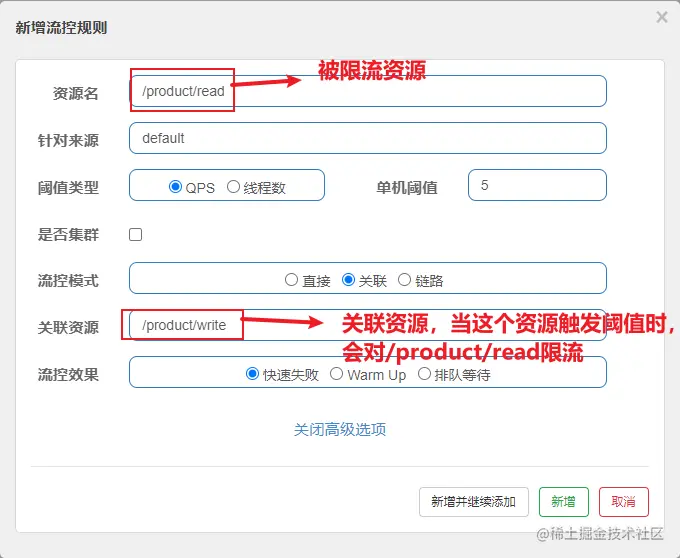Click the red 取消 button
Screen dimensions: 680x558
coord(624,502)
